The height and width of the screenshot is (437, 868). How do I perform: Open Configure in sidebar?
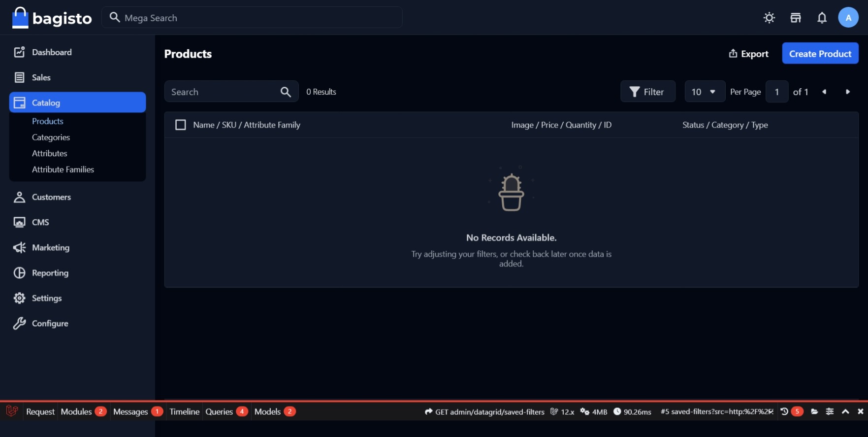(x=77, y=323)
